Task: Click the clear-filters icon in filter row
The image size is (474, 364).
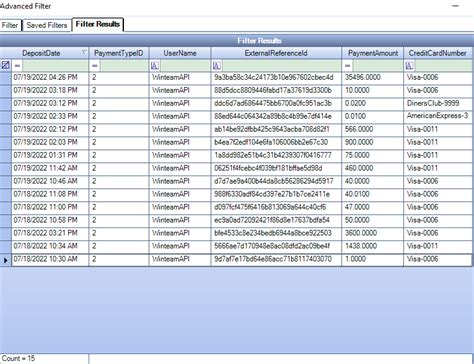Action: (6, 65)
